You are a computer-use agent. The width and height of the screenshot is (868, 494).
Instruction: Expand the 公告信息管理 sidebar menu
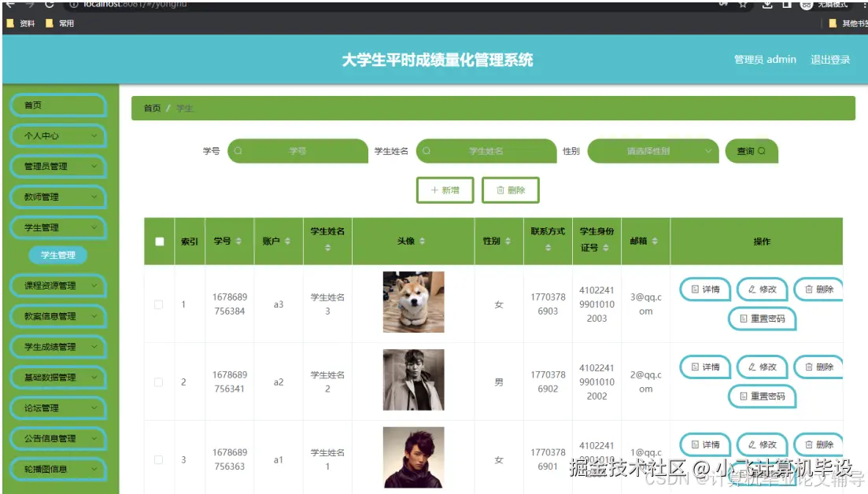click(58, 438)
